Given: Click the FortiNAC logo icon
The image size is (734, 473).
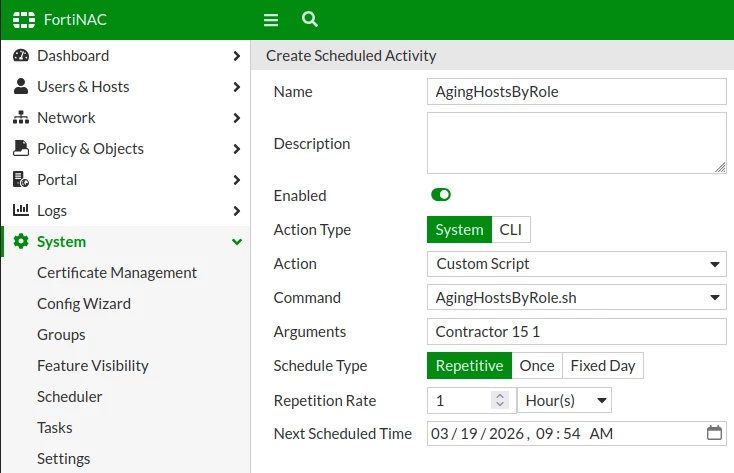Looking at the screenshot, I should (24, 20).
